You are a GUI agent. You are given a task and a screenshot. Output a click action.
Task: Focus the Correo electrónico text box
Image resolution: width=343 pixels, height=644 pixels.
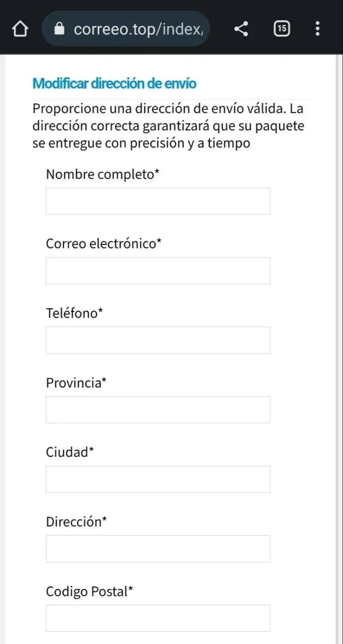coord(158,270)
